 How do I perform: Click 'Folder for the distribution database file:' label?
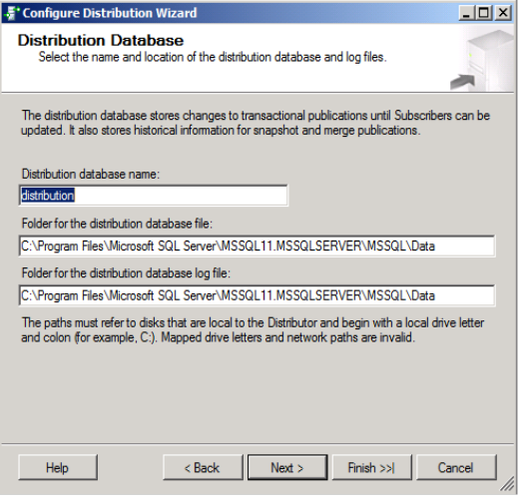[117, 223]
